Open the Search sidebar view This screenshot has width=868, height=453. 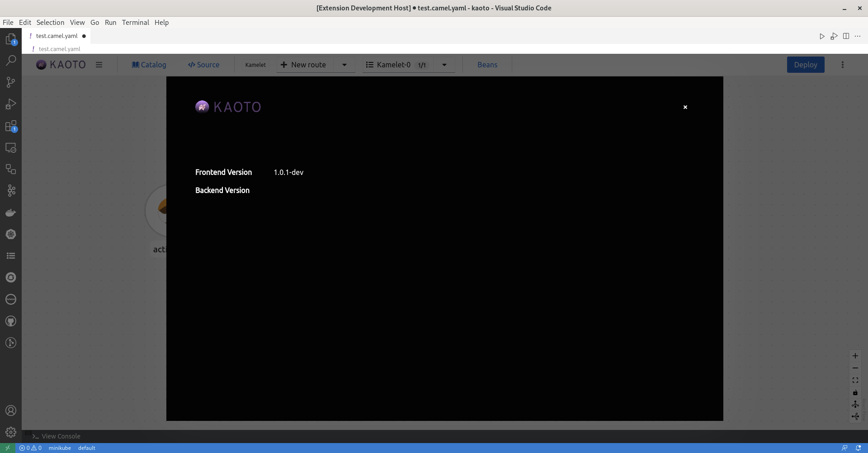tap(11, 61)
